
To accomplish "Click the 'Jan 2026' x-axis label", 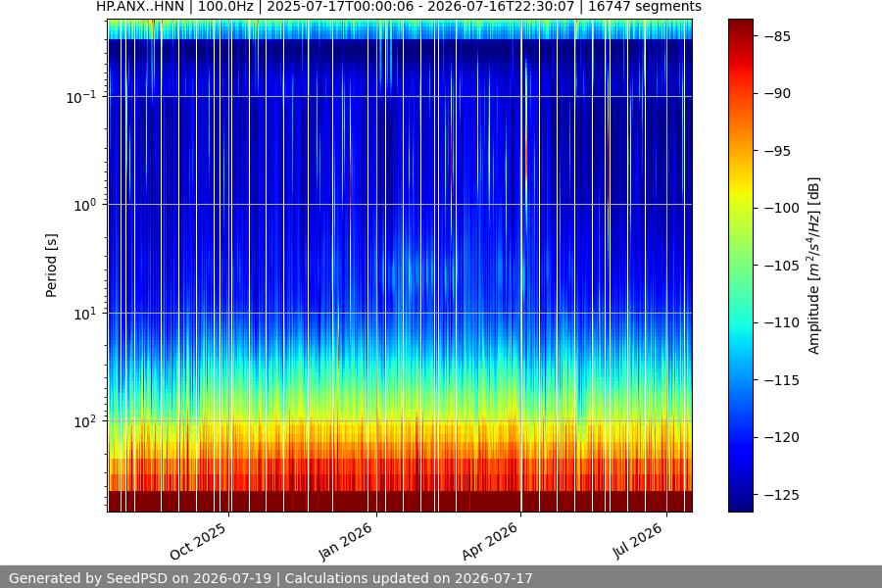I will click(x=345, y=541).
